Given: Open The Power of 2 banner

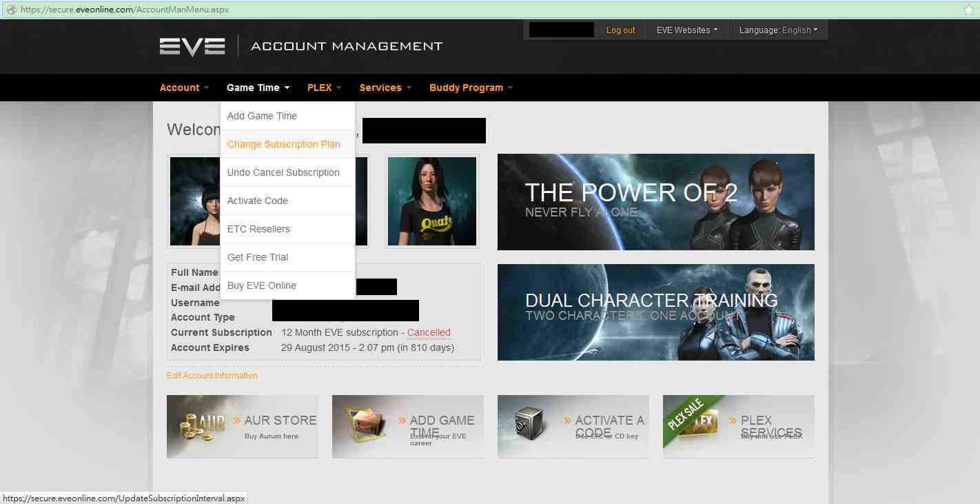Looking at the screenshot, I should coord(656,202).
